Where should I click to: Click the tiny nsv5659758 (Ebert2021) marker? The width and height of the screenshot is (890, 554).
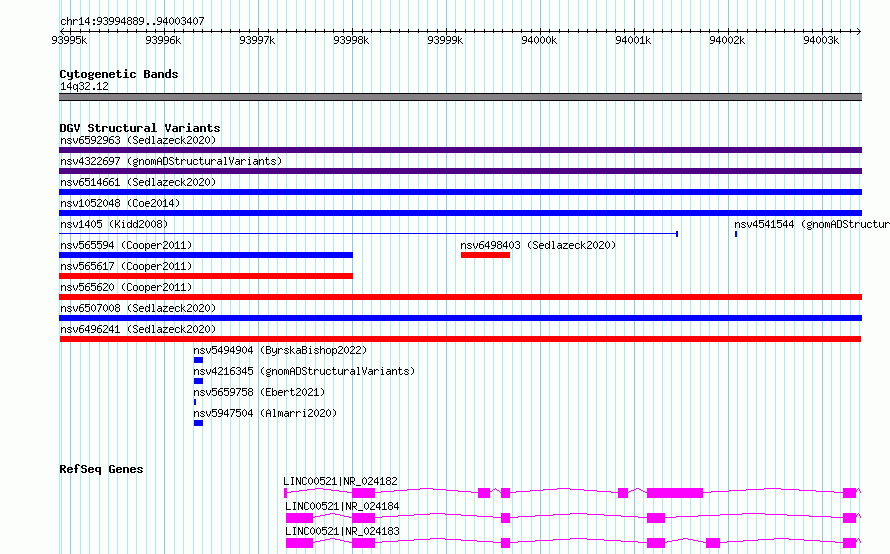[x=195, y=402]
